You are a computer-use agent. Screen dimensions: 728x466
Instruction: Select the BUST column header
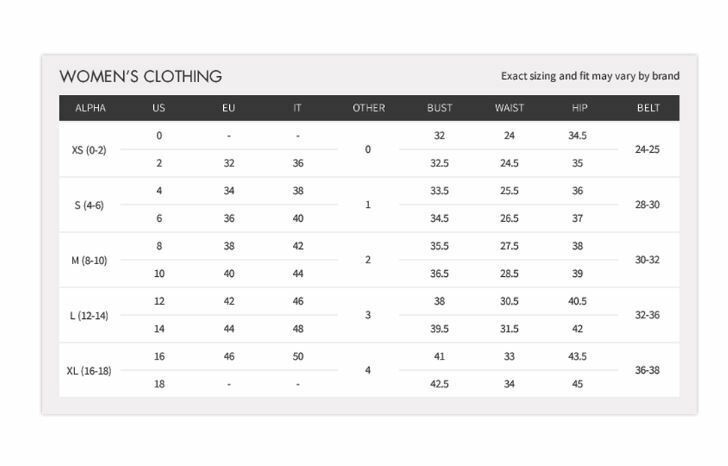(x=439, y=108)
